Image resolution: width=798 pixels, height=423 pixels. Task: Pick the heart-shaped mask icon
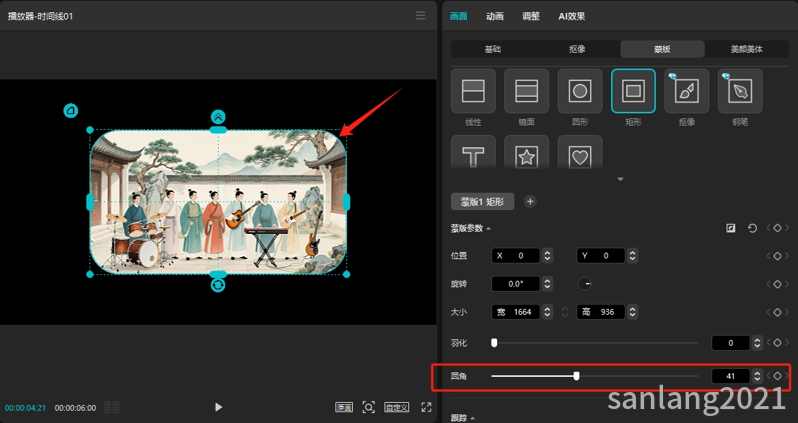click(579, 156)
